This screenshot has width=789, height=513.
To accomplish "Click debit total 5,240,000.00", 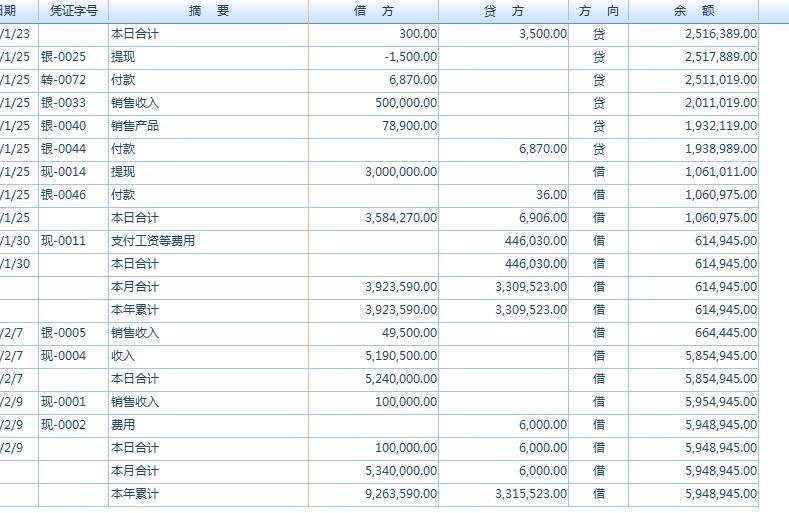I will pos(401,379).
